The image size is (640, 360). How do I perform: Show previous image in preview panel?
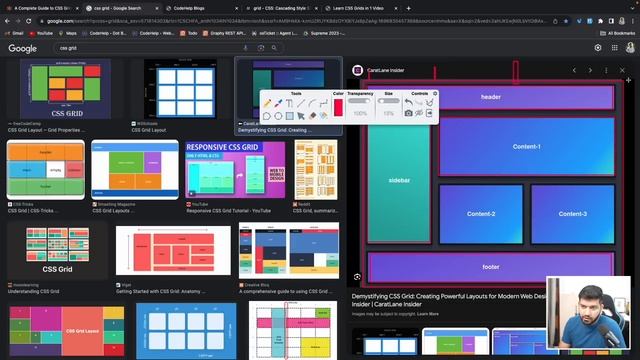(574, 70)
